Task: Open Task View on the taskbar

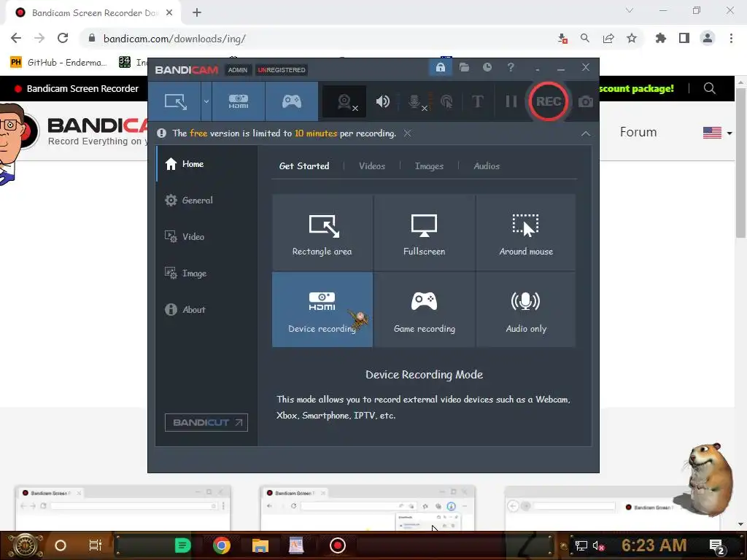Action: 96,545
